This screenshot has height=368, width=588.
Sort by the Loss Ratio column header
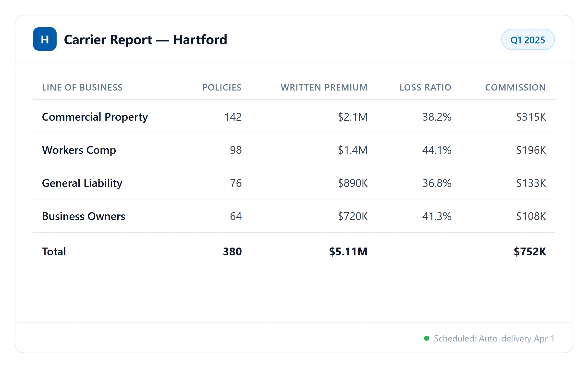click(425, 87)
